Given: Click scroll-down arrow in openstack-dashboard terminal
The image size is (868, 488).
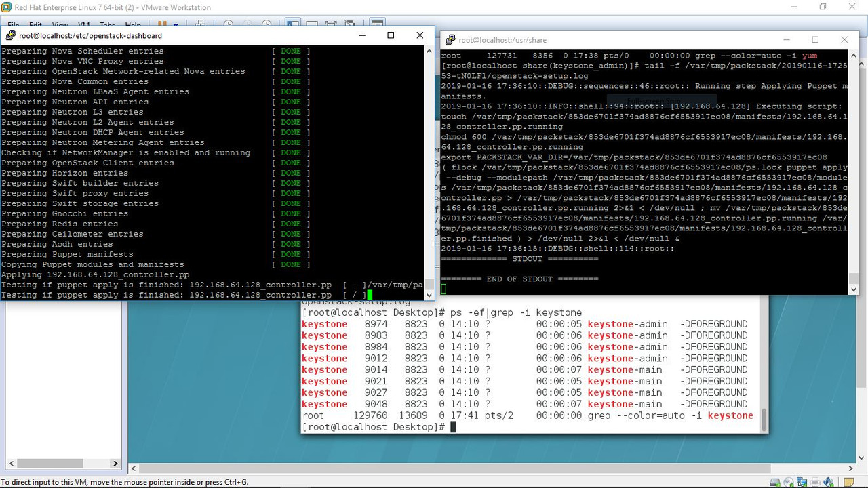Looking at the screenshot, I should (x=429, y=295).
